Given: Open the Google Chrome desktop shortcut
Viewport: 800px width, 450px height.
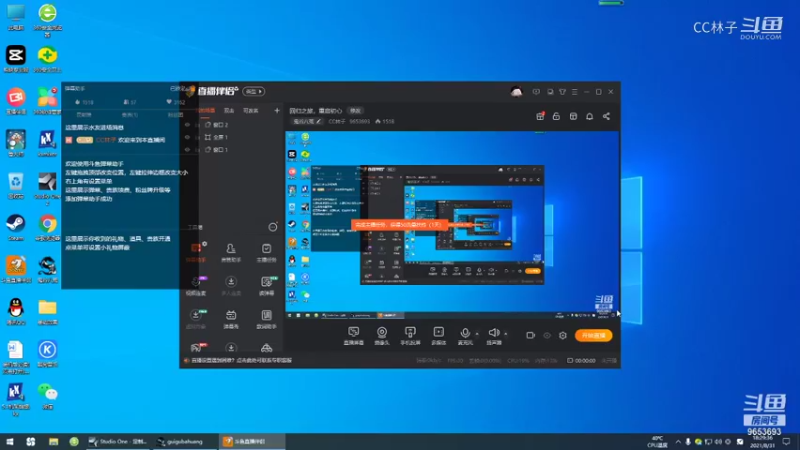Looking at the screenshot, I should 47,227.
